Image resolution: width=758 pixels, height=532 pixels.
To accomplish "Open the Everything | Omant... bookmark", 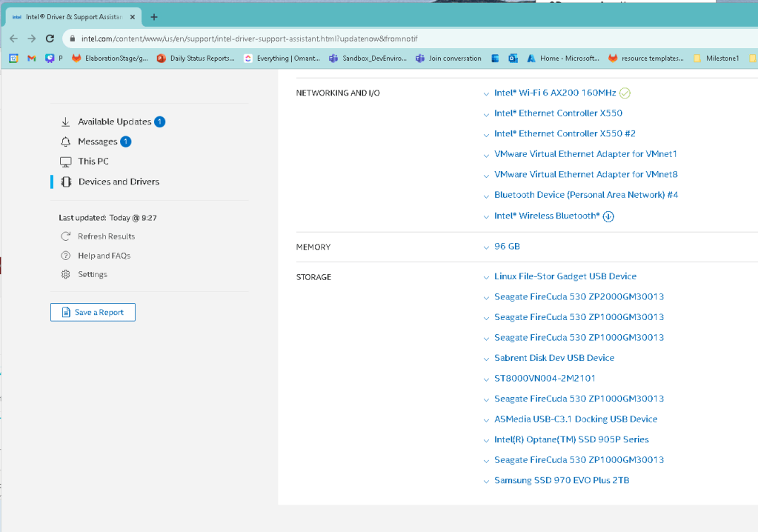I will [282, 59].
